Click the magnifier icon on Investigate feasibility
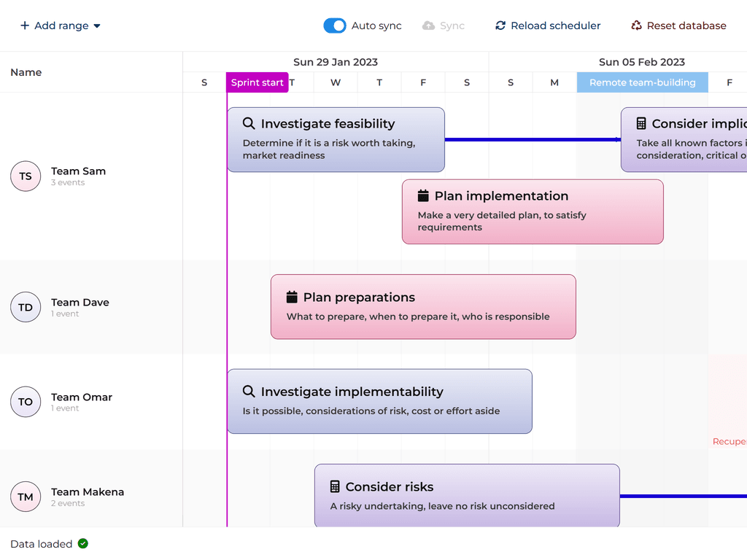747x560 pixels. (249, 124)
